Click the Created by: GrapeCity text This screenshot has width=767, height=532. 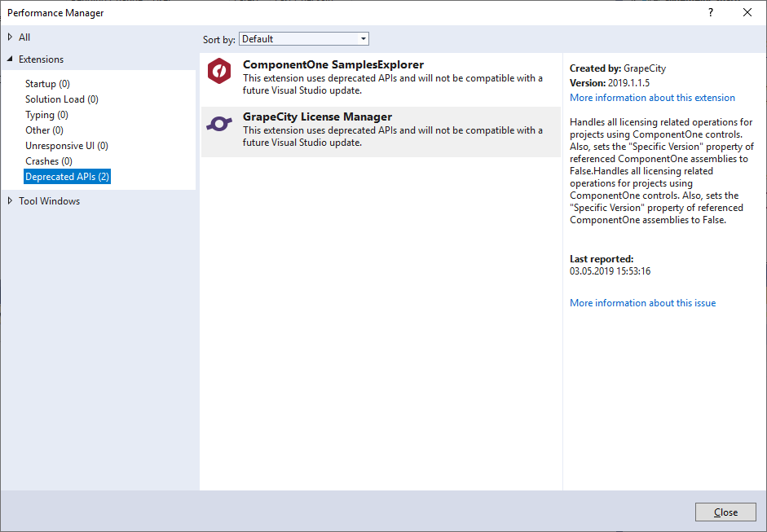coord(618,68)
